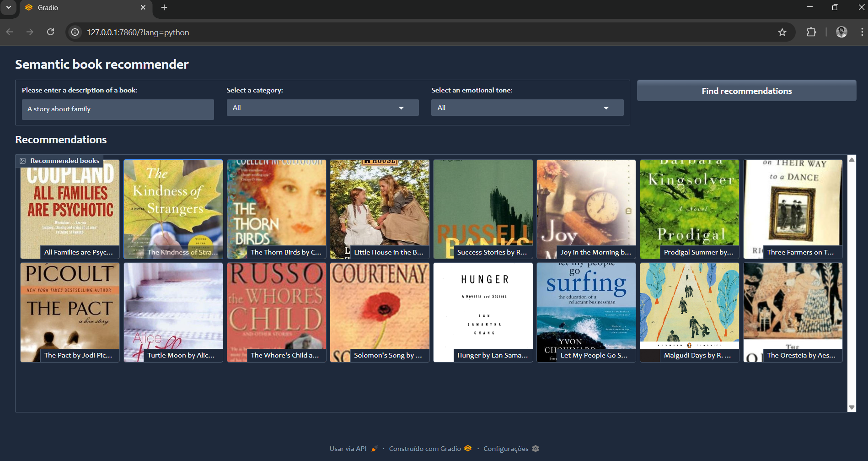Click gallery scrollbar up arrow
The image size is (868, 461).
pos(852,159)
